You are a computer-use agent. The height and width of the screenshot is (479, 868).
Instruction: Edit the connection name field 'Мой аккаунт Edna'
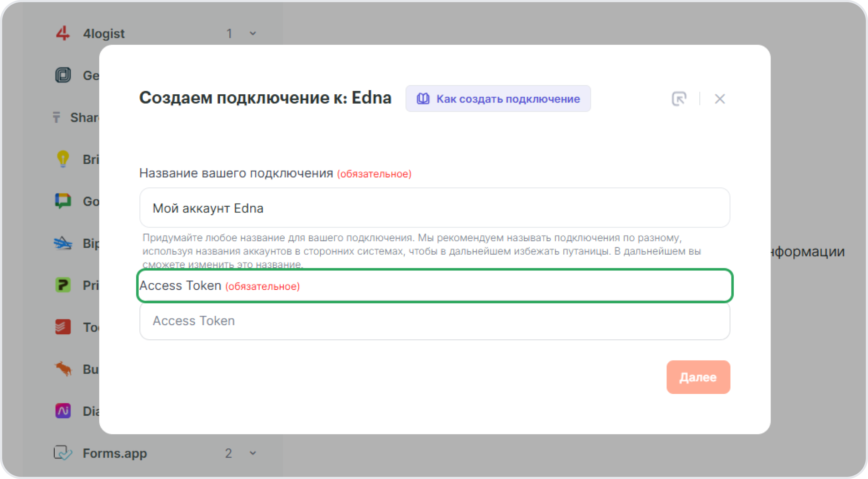point(435,208)
